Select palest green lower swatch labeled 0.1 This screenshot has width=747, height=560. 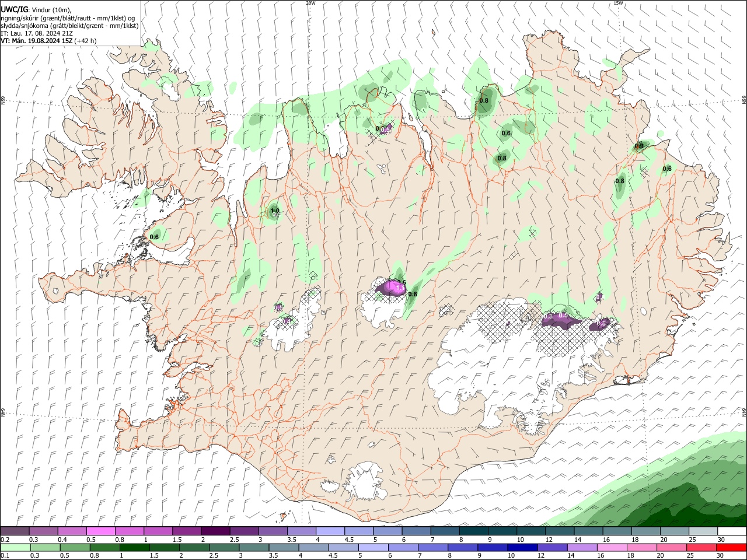[15, 547]
